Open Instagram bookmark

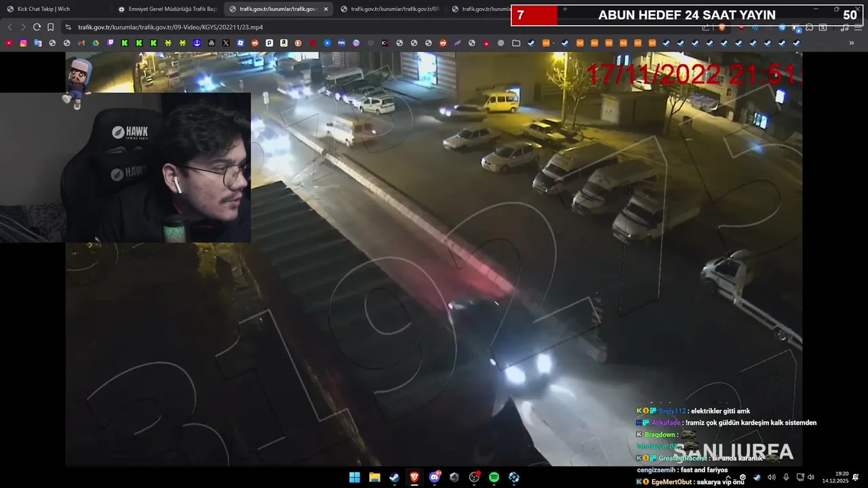pyautogui.click(x=23, y=43)
